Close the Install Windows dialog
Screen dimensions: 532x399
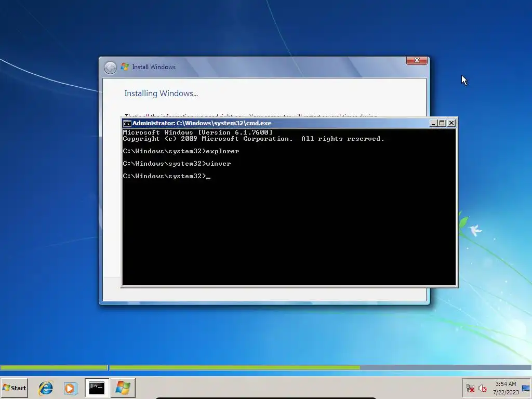click(x=417, y=60)
